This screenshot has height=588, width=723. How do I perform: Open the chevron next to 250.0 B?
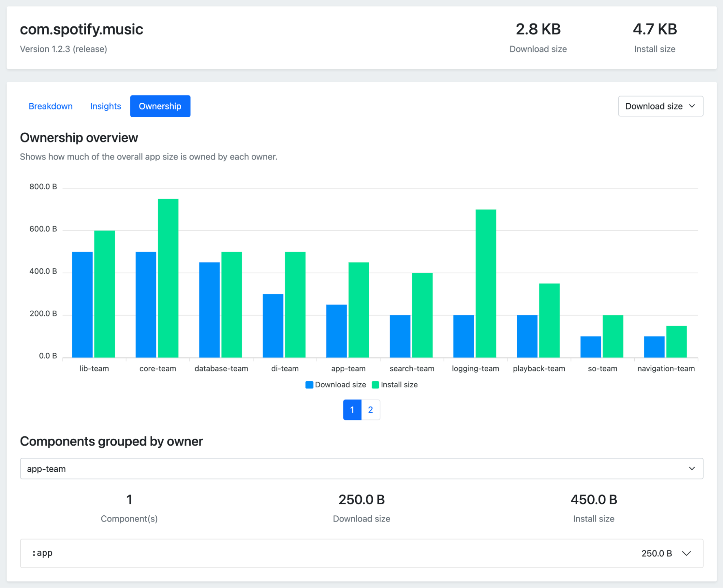tap(686, 553)
